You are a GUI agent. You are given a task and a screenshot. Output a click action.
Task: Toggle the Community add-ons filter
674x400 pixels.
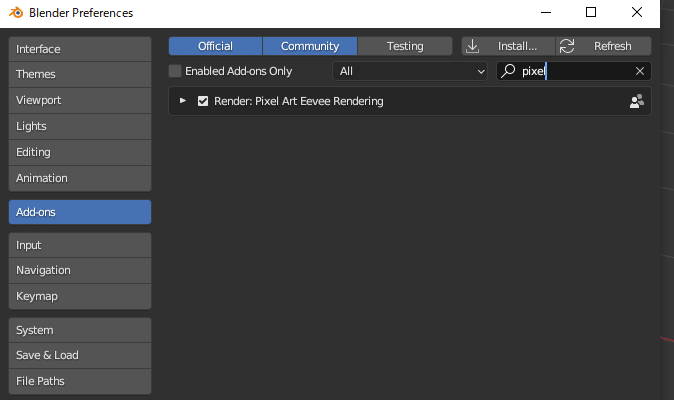[x=310, y=46]
